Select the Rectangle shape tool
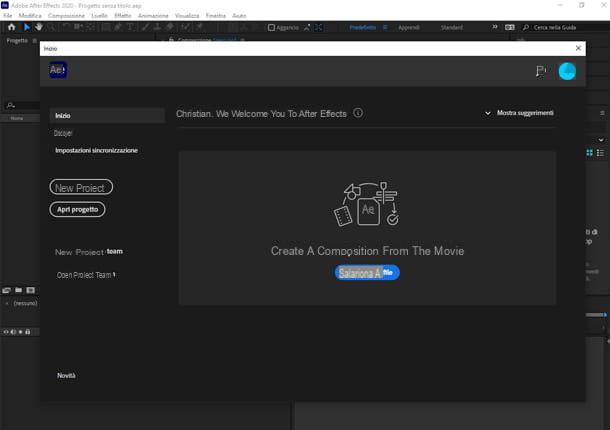 pos(105,27)
